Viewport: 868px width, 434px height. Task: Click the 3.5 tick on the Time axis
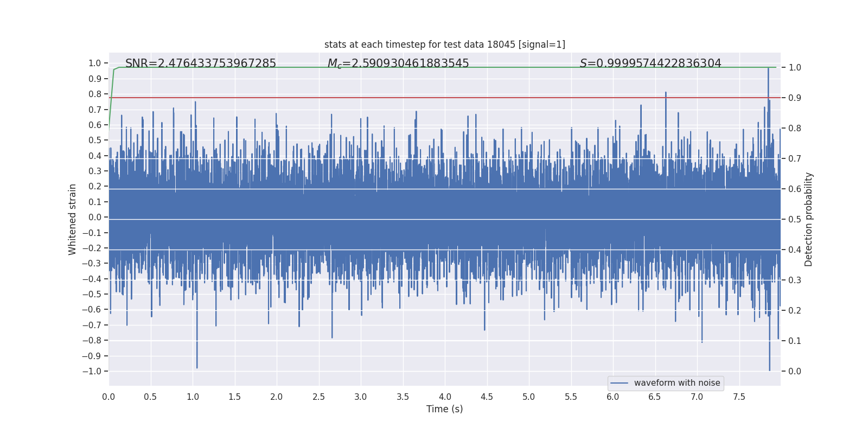pos(403,397)
